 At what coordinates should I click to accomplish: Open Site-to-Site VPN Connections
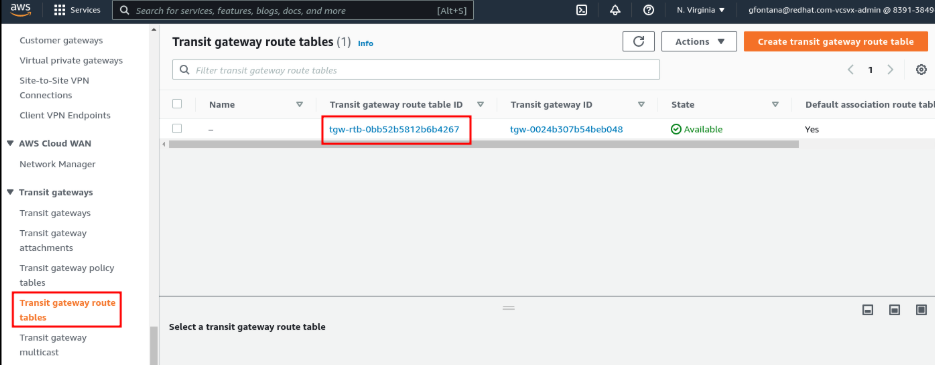tap(54, 88)
